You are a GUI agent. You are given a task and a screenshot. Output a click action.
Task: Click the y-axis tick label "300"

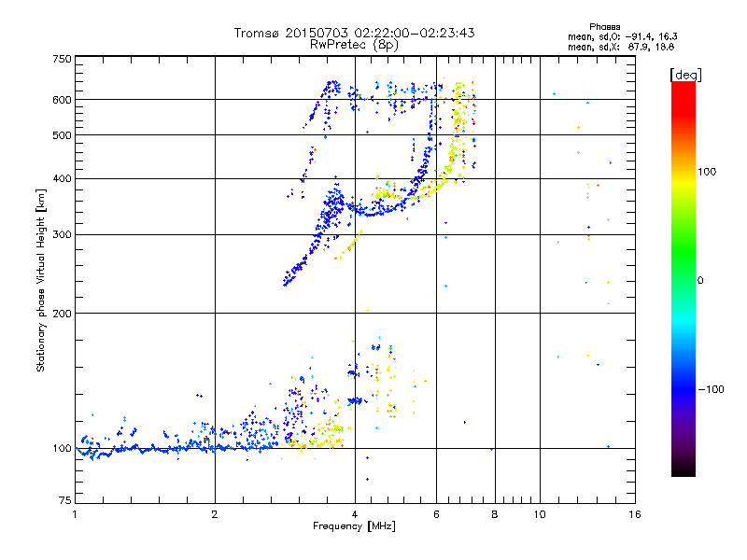click(62, 235)
